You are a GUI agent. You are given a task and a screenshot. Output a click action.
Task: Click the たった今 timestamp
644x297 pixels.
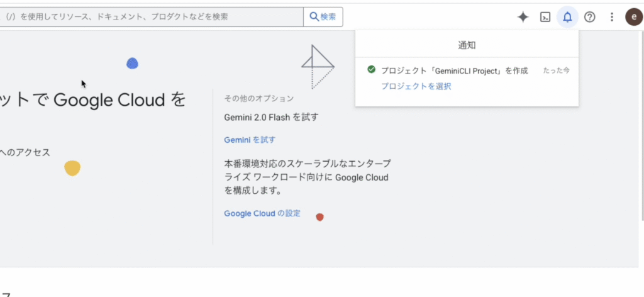[556, 70]
